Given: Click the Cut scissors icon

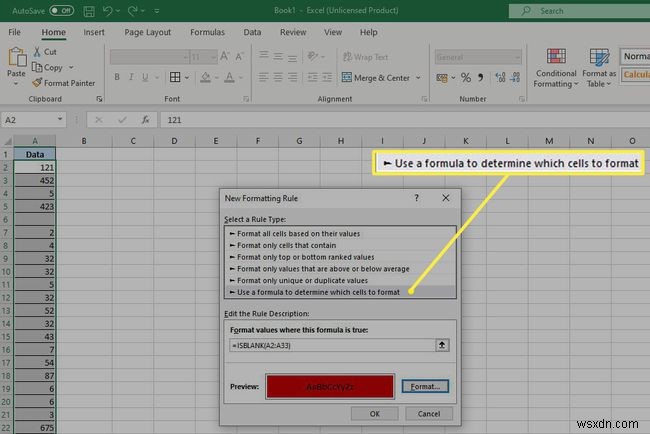Looking at the screenshot, I should point(38,52).
